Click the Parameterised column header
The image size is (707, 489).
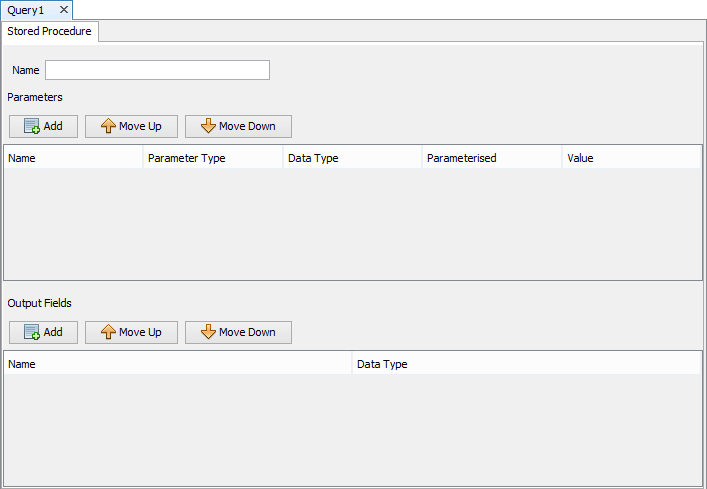pos(491,158)
